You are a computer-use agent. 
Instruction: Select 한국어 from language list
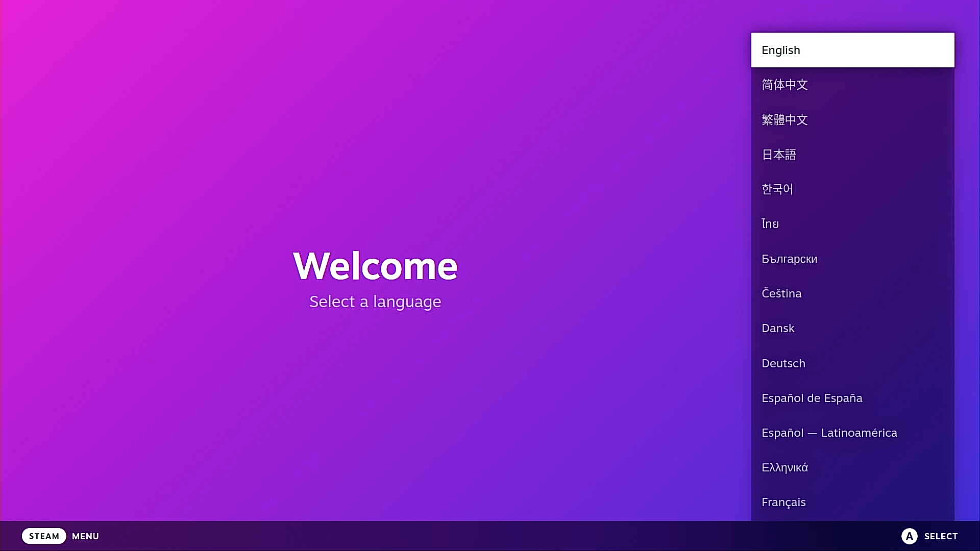tap(851, 188)
